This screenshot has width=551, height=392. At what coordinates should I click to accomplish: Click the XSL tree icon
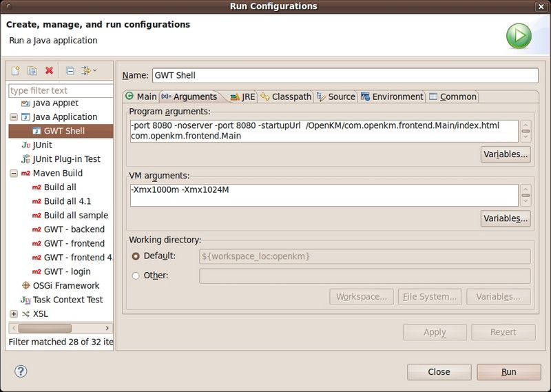[25, 314]
